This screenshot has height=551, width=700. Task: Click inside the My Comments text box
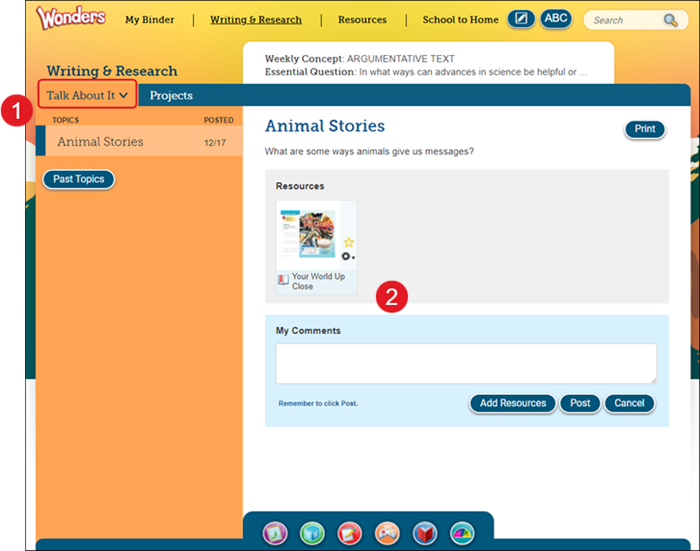[466, 363]
